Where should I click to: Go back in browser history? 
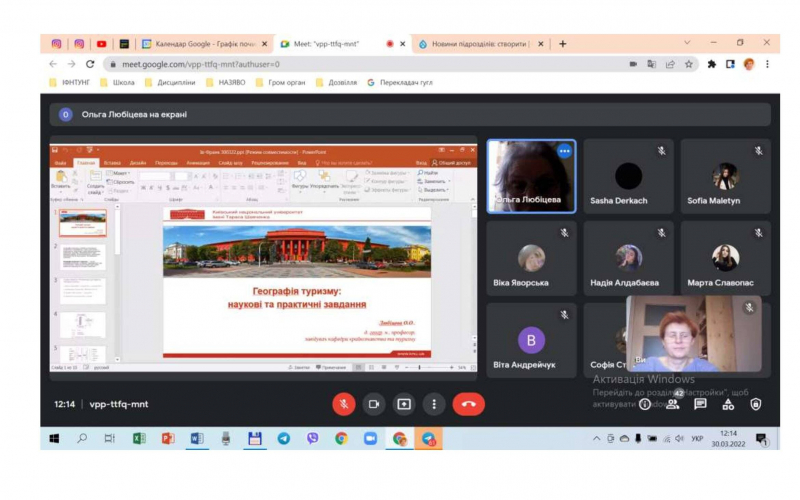pos(53,64)
